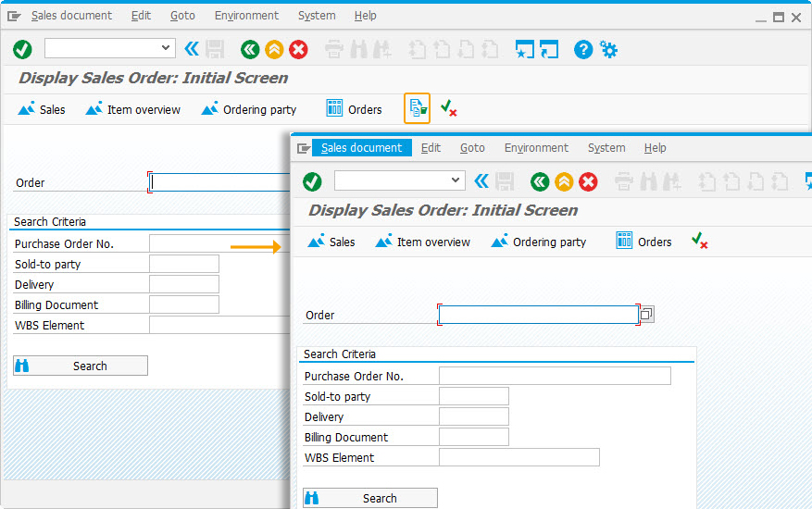Open the Help question mark icon
The width and height of the screenshot is (812, 509).
click(x=583, y=50)
